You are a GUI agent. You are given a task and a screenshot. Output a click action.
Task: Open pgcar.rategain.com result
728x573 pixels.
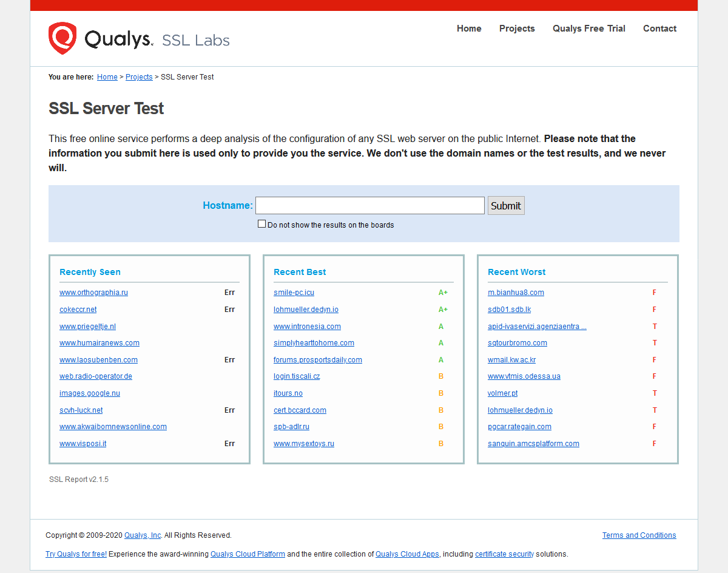(519, 427)
